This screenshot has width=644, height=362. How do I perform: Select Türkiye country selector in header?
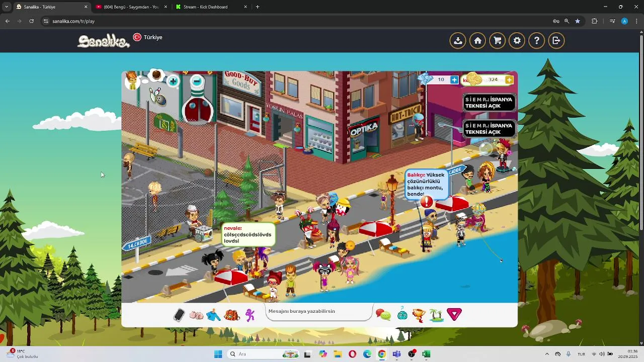(x=147, y=37)
